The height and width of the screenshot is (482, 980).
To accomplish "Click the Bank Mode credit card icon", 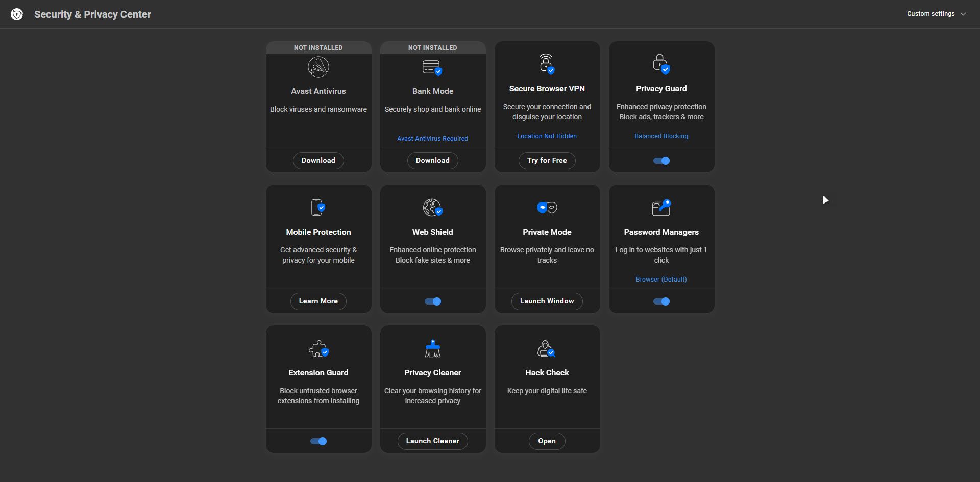I will (432, 67).
